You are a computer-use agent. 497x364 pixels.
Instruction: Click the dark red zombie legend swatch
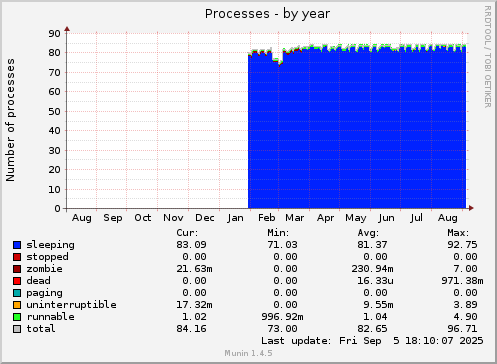click(x=17, y=269)
